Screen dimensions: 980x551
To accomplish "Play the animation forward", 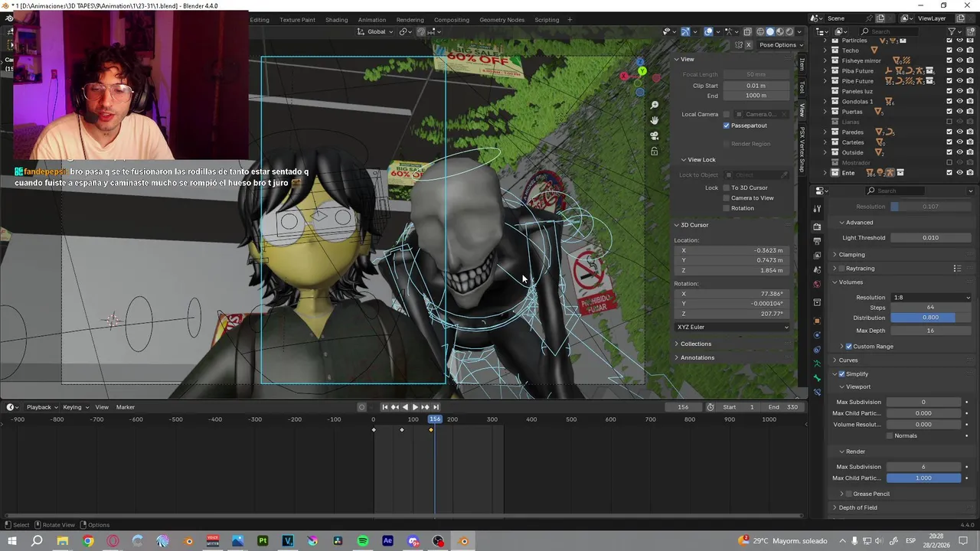I will (x=415, y=407).
